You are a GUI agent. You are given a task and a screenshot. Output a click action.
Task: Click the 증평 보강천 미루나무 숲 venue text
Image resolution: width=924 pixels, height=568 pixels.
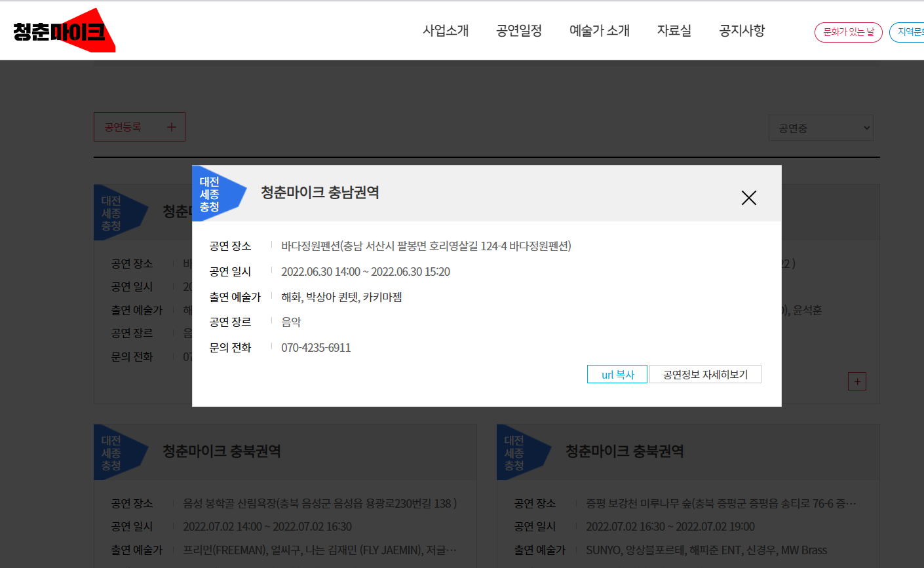tap(721, 504)
